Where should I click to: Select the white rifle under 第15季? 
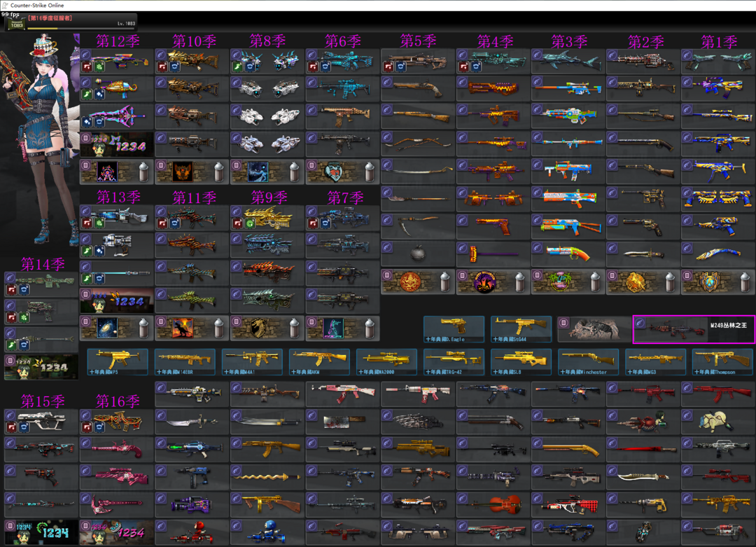click(x=41, y=421)
